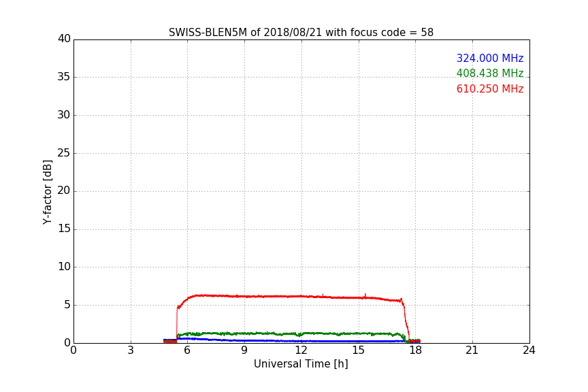Click y-axis tick value 5
The image size is (588, 392).
67,305
